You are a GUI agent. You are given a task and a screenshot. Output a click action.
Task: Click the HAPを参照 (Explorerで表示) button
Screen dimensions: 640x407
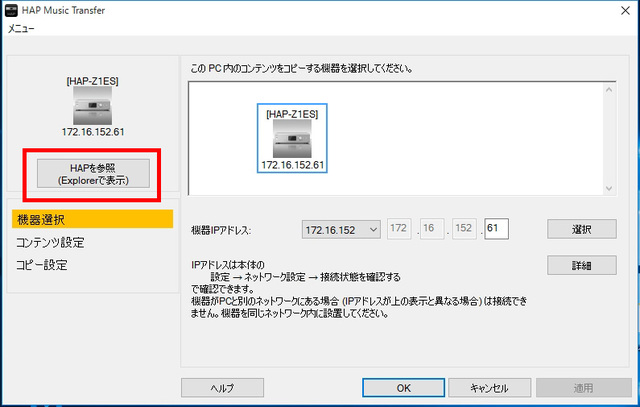click(93, 173)
